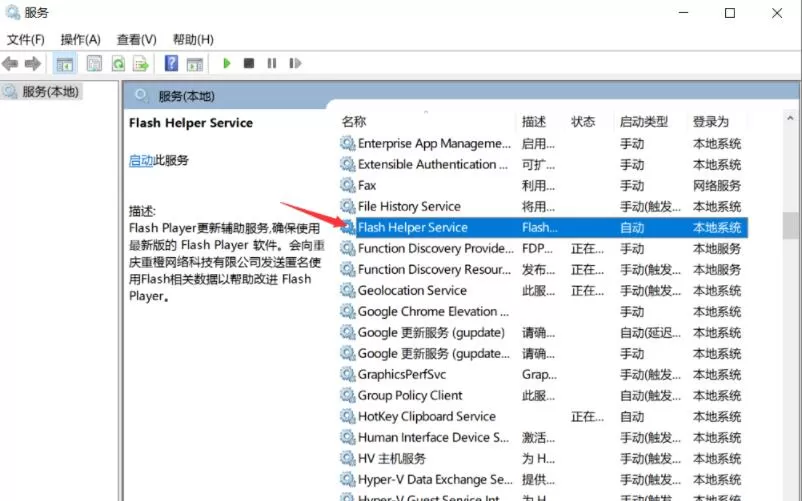Select the Human Interface Device S... name

pyautogui.click(x=433, y=438)
